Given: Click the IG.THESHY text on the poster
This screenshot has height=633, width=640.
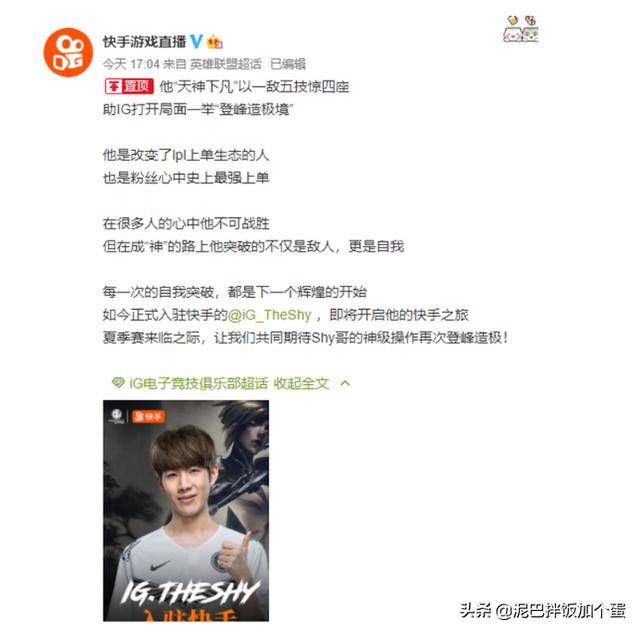Looking at the screenshot, I should [191, 592].
